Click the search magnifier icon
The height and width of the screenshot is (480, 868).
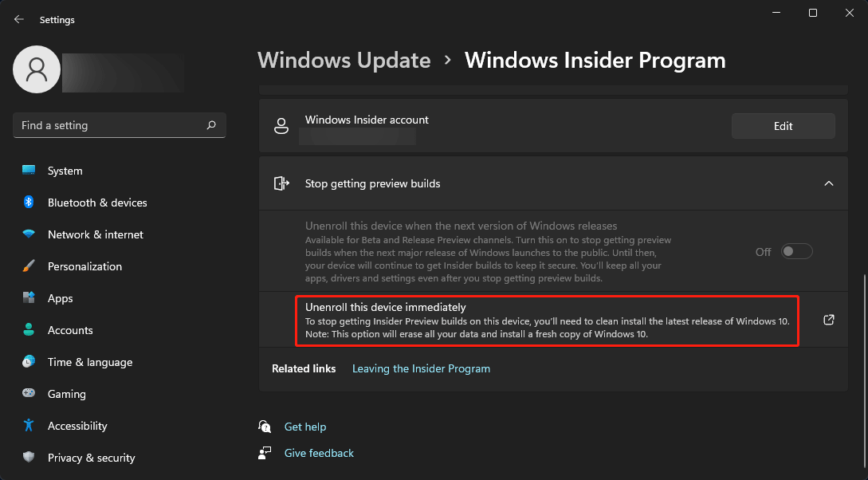pyautogui.click(x=211, y=125)
